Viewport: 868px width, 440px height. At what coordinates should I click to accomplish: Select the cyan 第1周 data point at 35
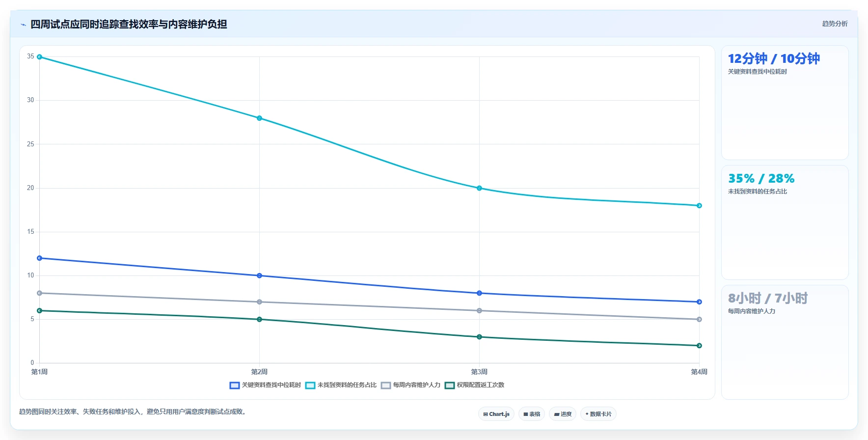(40, 57)
